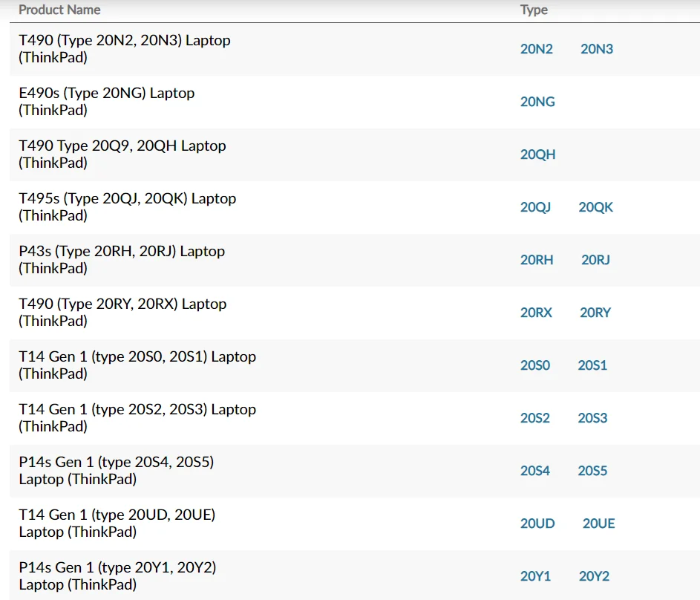
Task: Open the 20S1 type link
Action: (592, 365)
